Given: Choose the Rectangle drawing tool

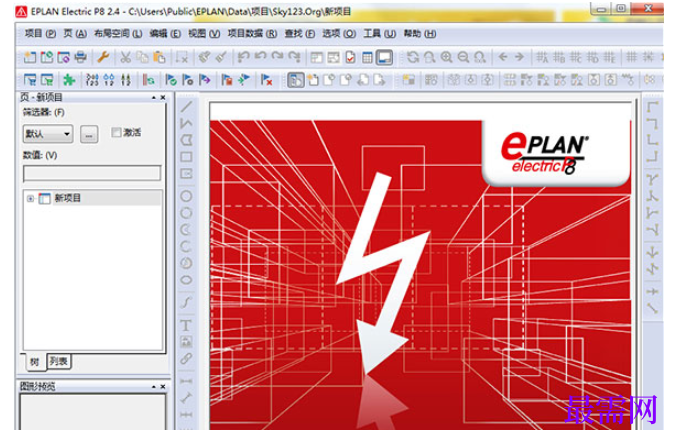Looking at the screenshot, I should point(186,157).
